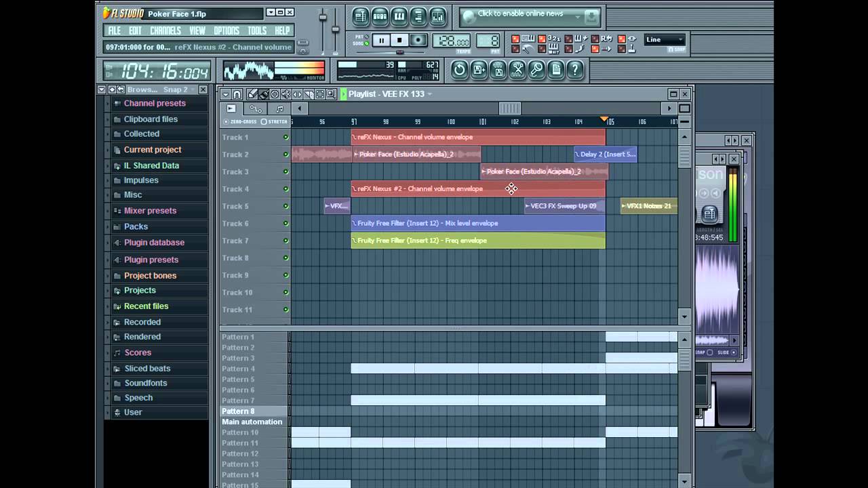
Task: Select the Pattern 8 row
Action: 254,411
